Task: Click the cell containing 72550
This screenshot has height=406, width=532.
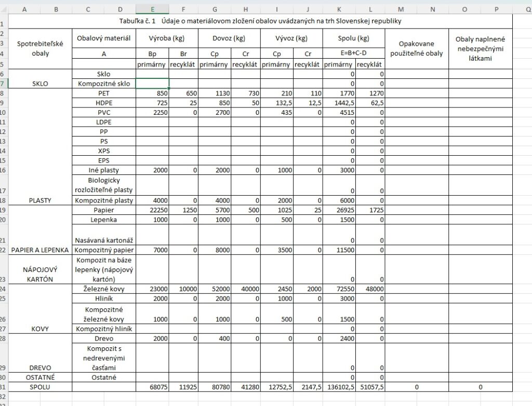Action: pos(339,289)
